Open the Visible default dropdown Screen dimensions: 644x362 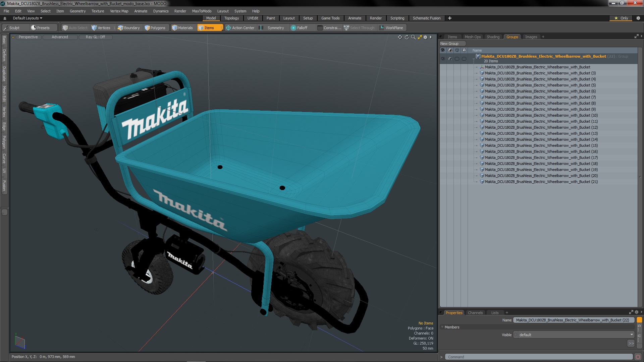[574, 335]
